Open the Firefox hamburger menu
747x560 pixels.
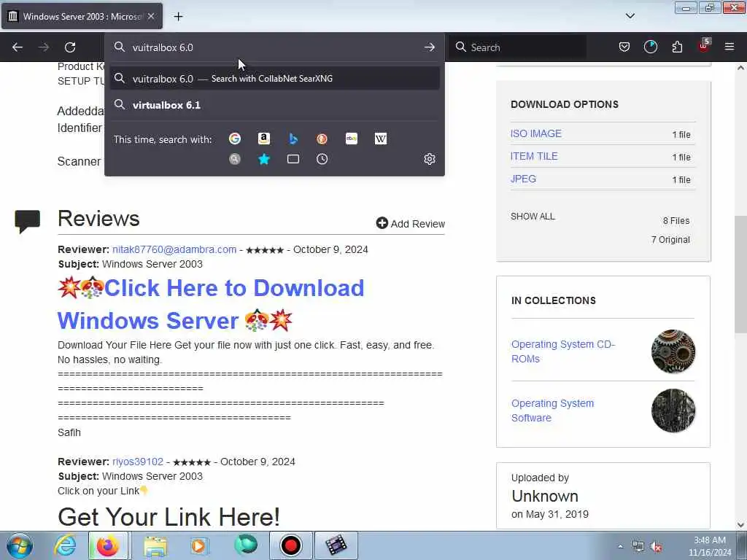pos(729,47)
